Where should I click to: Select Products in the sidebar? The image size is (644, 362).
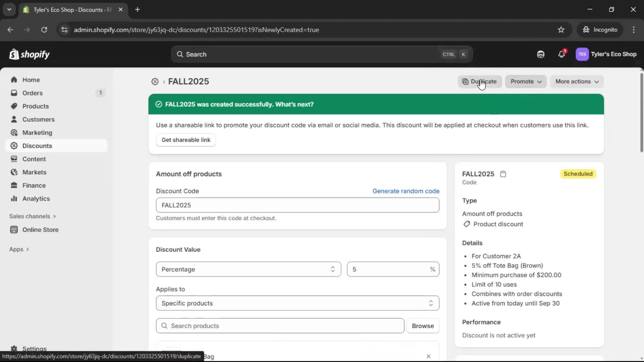point(35,106)
